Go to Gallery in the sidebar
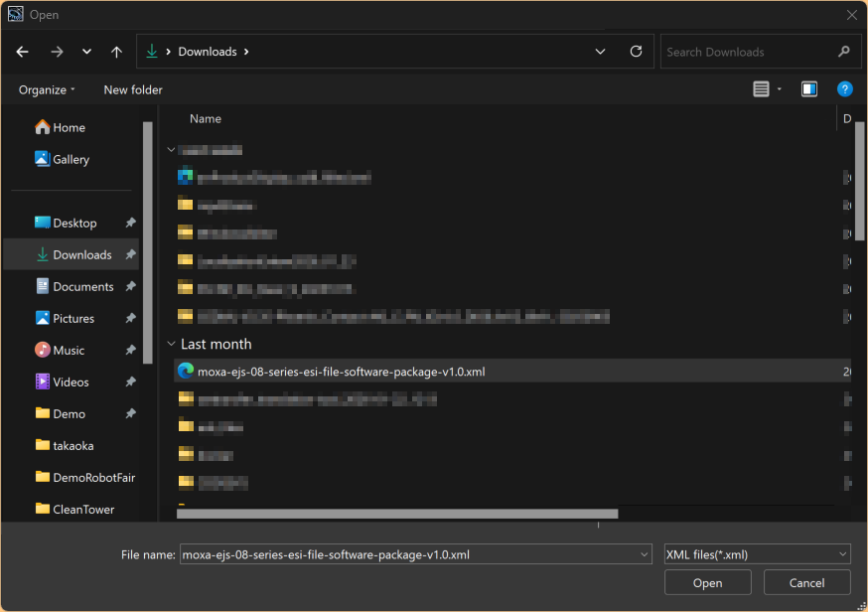Screen dimensions: 868x612 (x=71, y=159)
